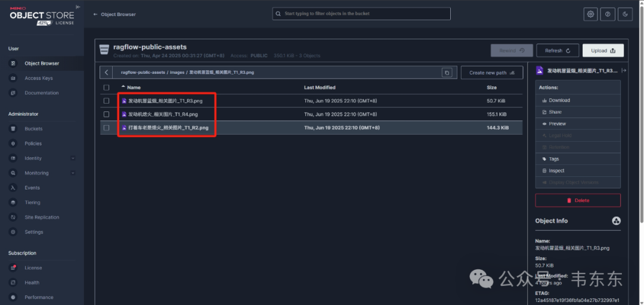Screen dimensions: 644x305
Task: Toggle dark mode moon icon
Action: [x=625, y=14]
